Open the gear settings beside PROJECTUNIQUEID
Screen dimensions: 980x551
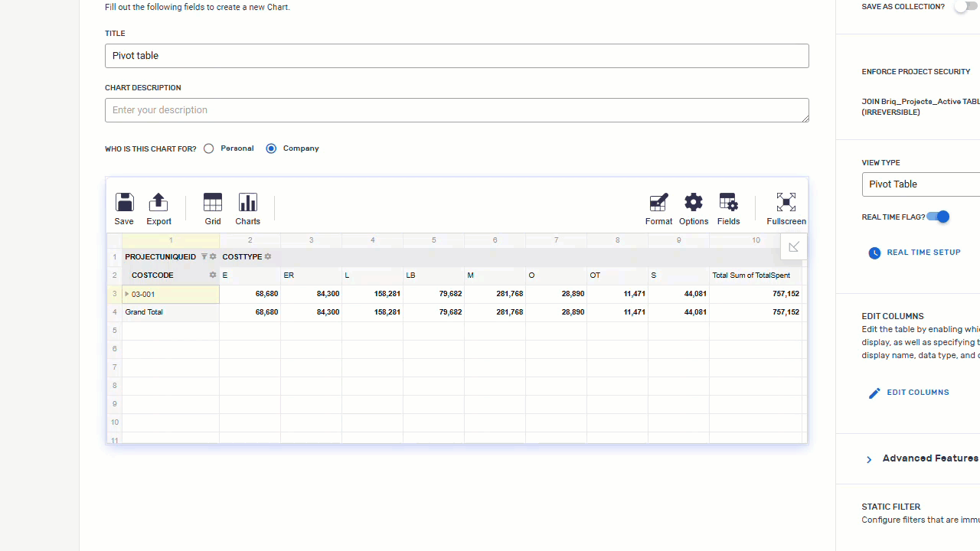point(213,257)
